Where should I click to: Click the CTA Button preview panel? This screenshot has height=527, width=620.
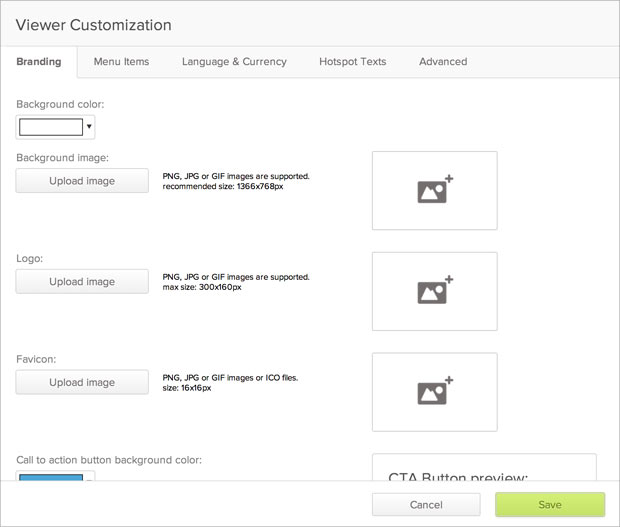click(484, 472)
